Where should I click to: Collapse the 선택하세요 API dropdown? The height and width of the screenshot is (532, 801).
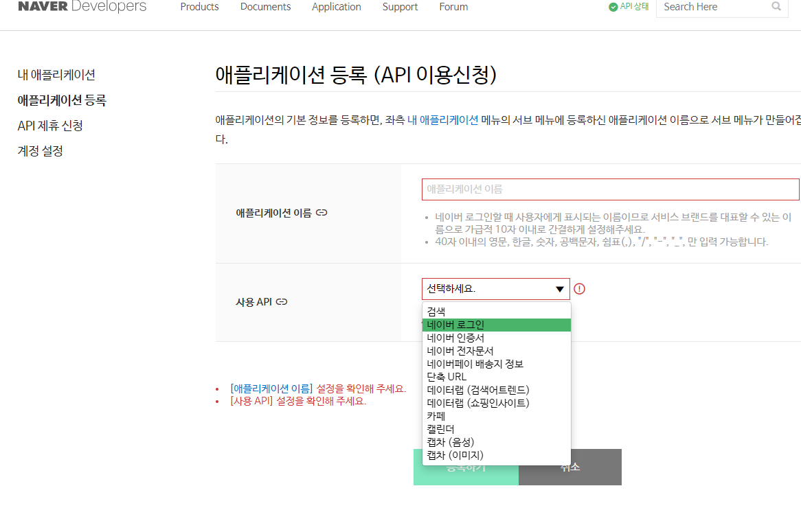point(495,289)
